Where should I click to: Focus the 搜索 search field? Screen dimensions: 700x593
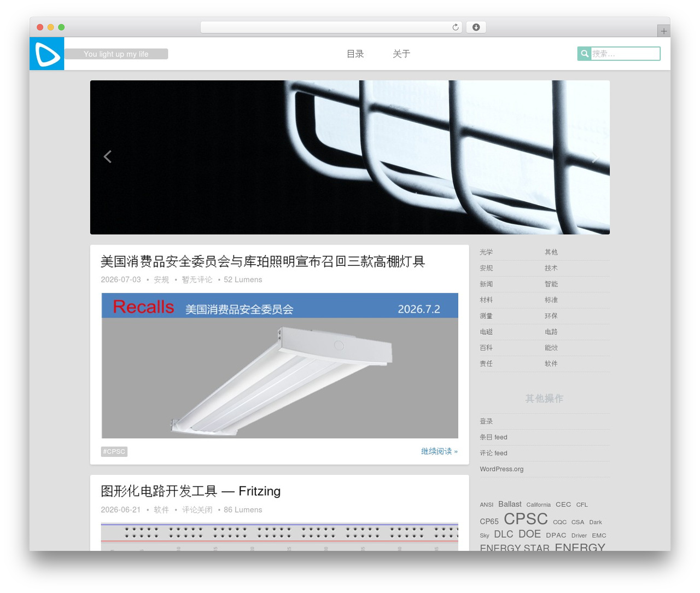pyautogui.click(x=625, y=54)
